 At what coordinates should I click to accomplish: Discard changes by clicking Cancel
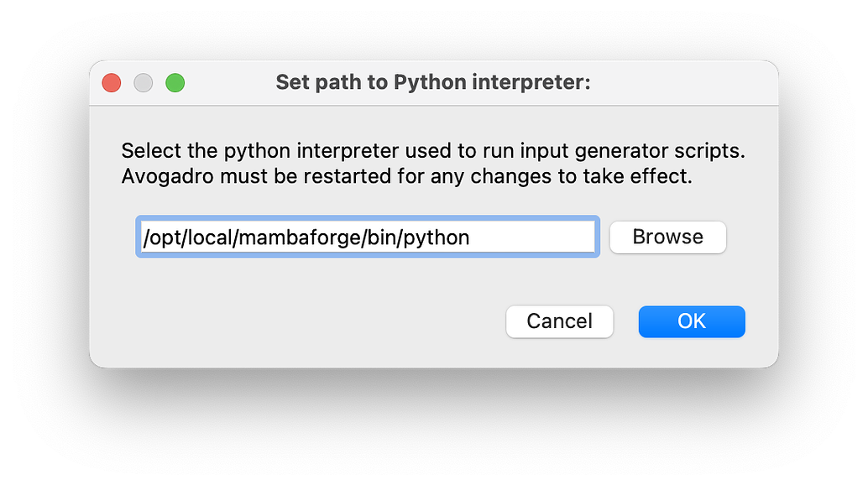[559, 321]
